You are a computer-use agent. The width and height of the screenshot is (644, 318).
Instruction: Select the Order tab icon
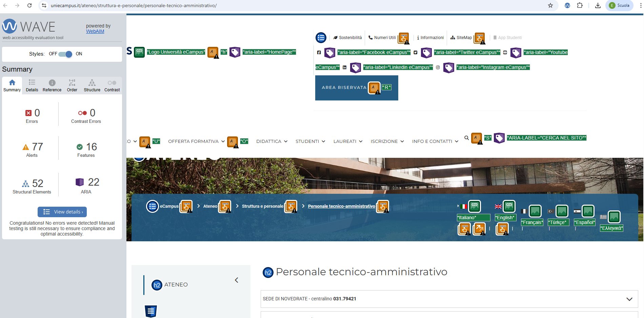72,86
